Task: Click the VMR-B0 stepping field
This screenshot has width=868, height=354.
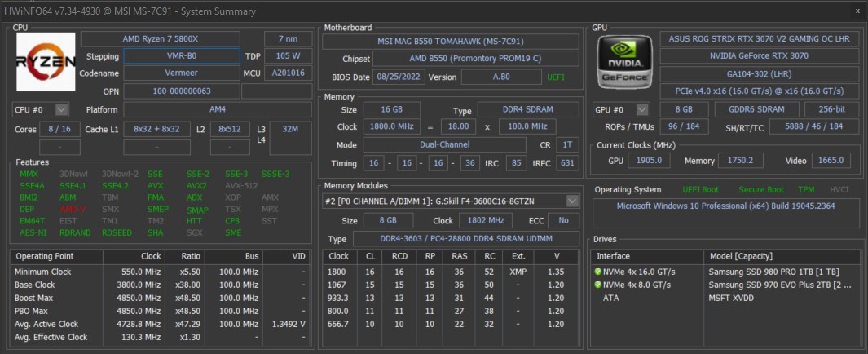Action: pyautogui.click(x=182, y=56)
